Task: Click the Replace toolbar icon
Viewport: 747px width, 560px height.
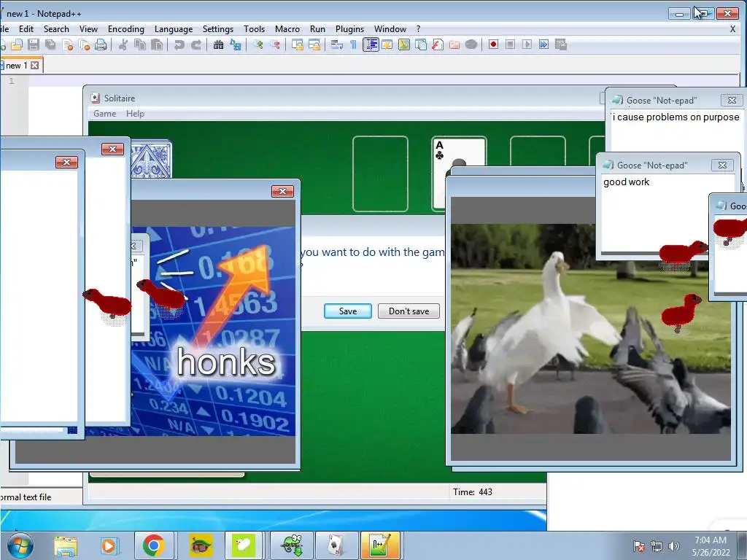Action: coord(236,44)
